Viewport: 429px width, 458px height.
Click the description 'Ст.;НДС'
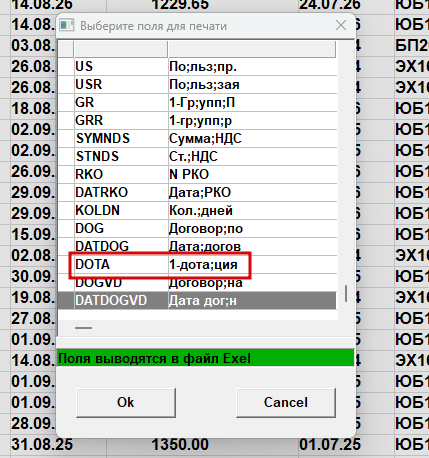tap(193, 157)
